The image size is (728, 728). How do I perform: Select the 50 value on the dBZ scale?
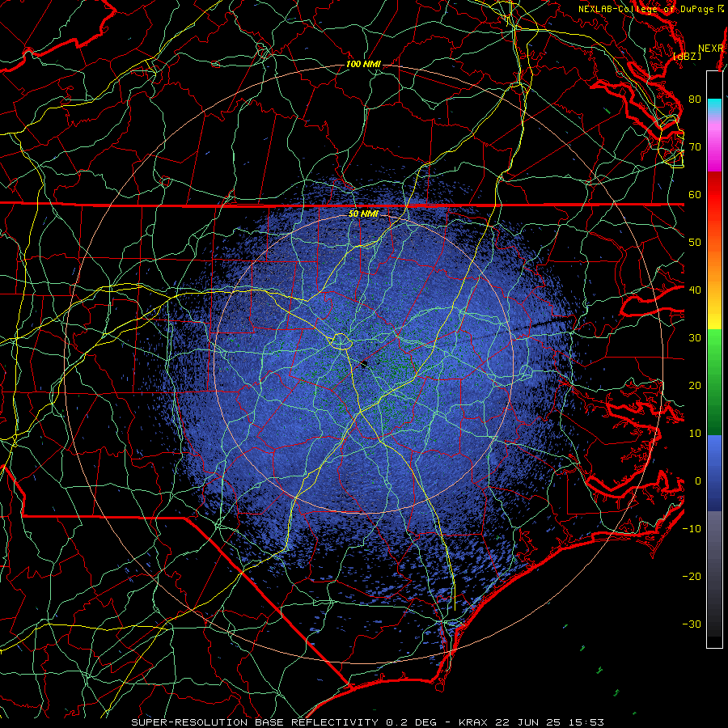695,243
